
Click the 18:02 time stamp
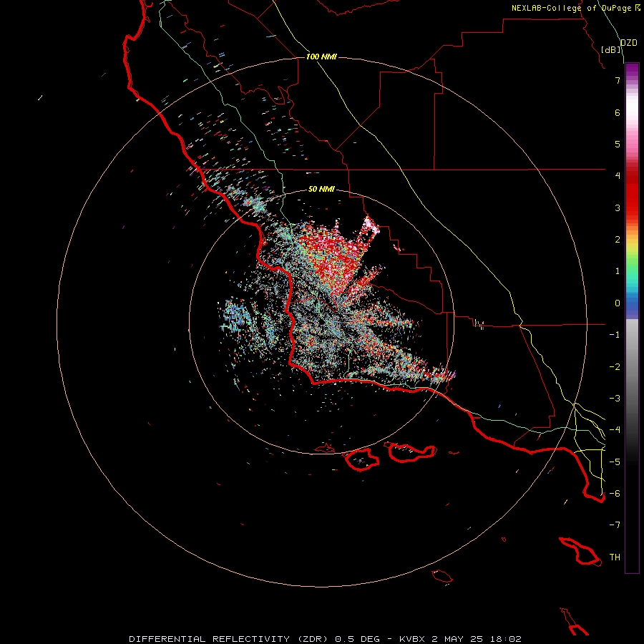[x=506, y=639]
